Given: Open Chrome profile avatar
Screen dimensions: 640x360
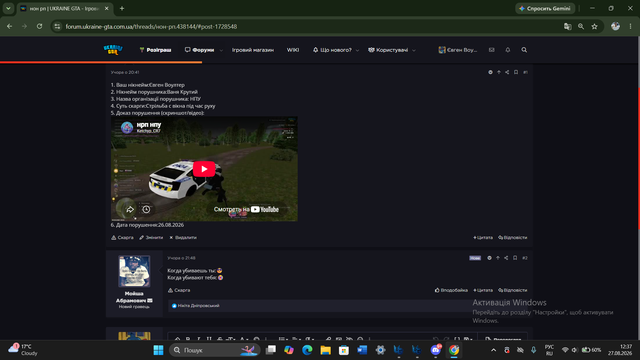Looking at the screenshot, I should click(616, 26).
